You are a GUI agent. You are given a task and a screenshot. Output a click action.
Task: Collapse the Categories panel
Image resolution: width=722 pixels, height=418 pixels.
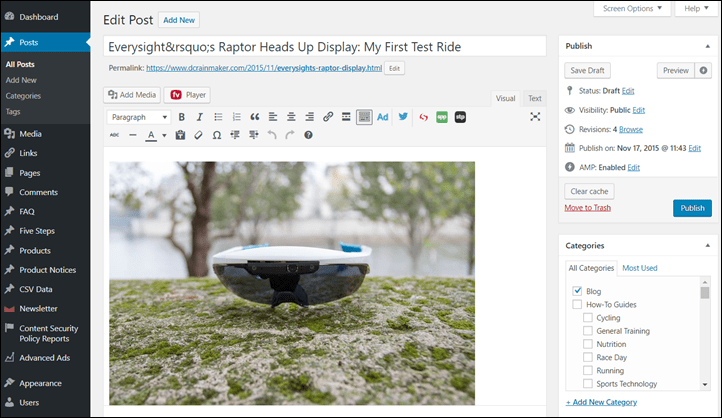(708, 245)
